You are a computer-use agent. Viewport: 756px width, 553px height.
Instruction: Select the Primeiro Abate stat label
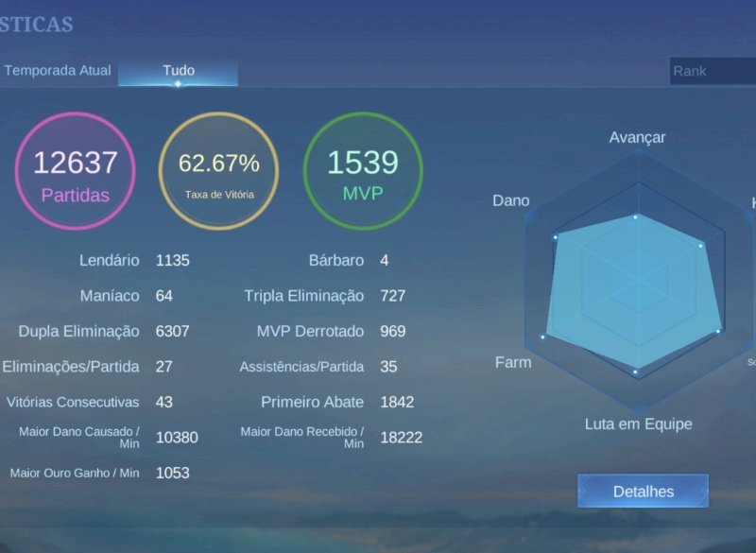(x=313, y=402)
